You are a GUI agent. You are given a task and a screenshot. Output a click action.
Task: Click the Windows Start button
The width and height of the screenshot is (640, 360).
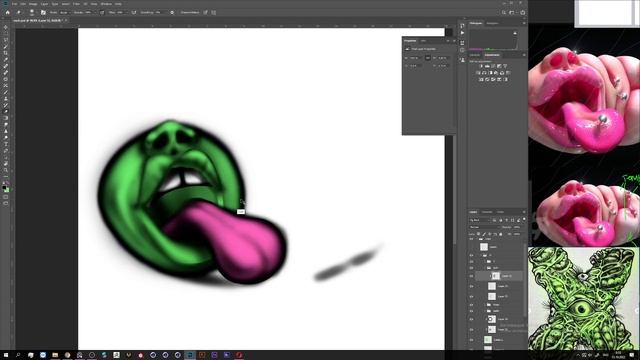[6, 355]
